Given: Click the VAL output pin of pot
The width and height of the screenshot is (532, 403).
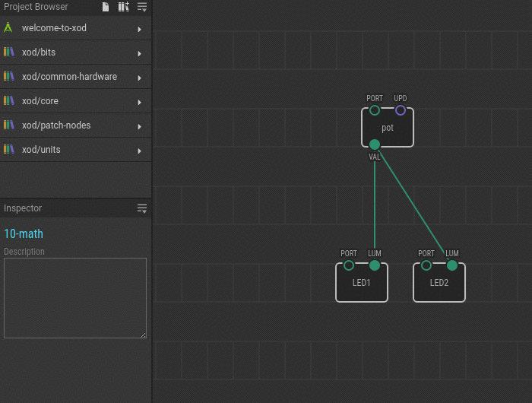Looking at the screenshot, I should coord(375,144).
